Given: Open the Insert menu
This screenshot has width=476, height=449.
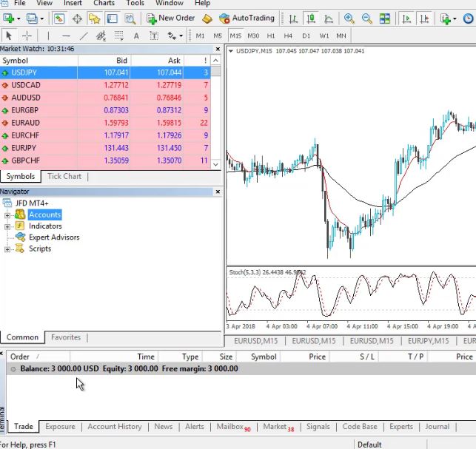Looking at the screenshot, I should click(x=73, y=4).
